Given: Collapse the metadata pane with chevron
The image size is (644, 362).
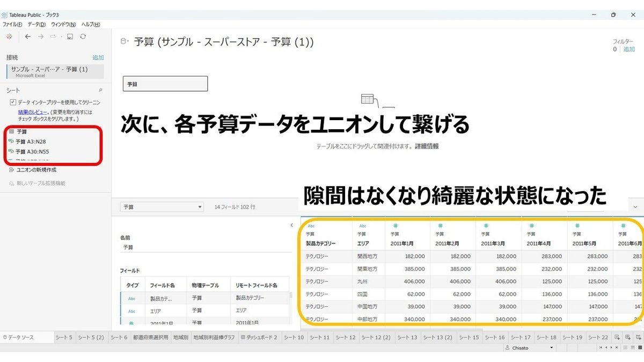Looking at the screenshot, I should click(291, 225).
